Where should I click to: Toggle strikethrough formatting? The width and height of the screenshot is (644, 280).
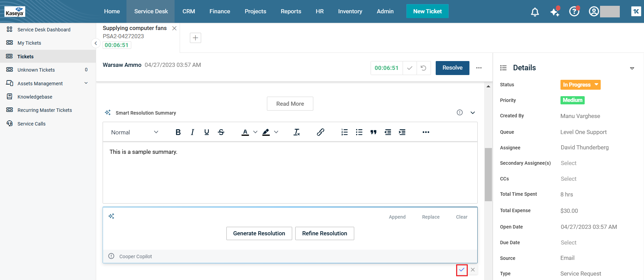pos(221,132)
